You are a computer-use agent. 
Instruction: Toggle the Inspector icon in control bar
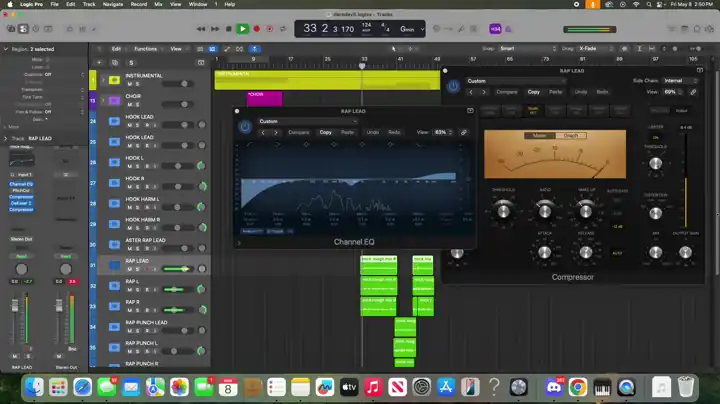(23, 29)
